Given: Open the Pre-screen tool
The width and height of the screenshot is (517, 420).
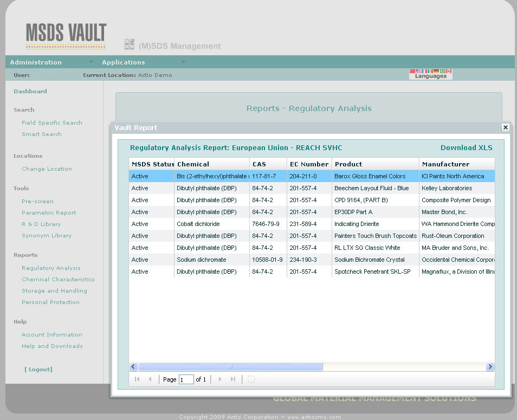Looking at the screenshot, I should coord(37,202).
